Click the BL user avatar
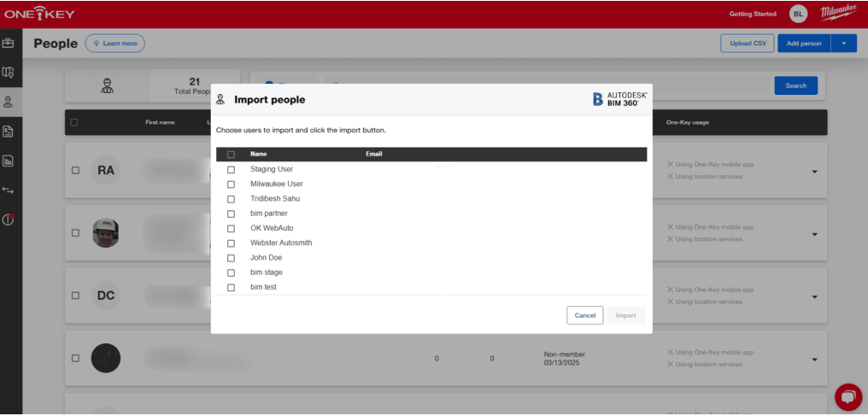The image size is (868, 416). point(798,15)
